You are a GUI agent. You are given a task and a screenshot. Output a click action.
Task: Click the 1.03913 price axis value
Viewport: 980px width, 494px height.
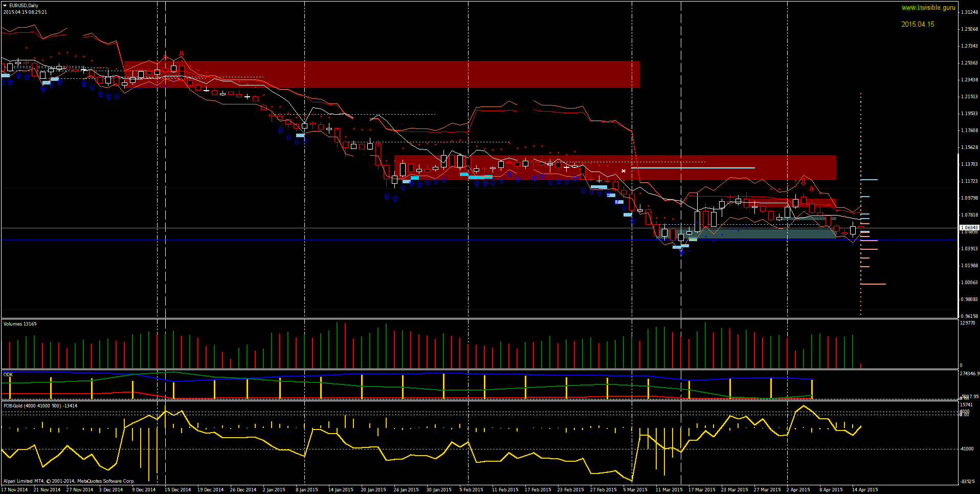click(x=970, y=248)
